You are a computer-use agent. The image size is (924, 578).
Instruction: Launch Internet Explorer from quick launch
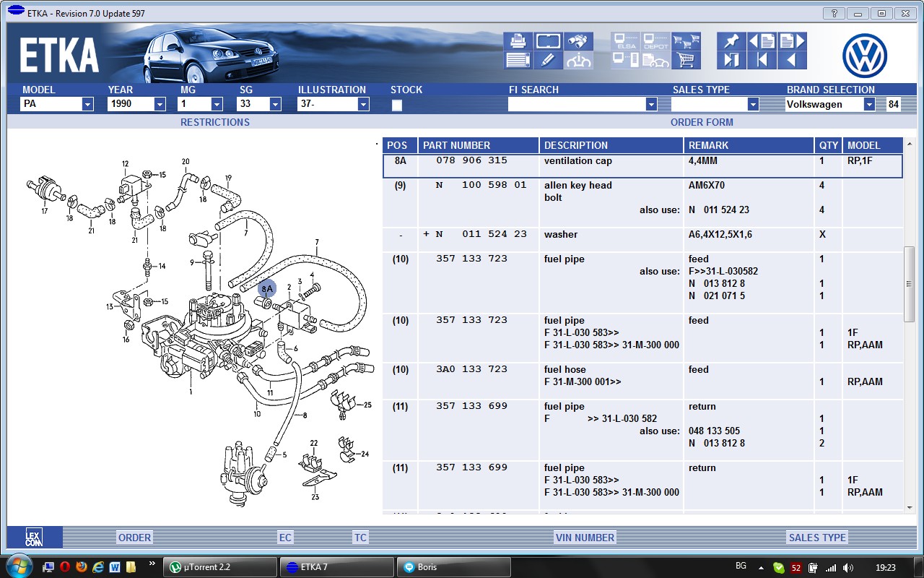point(97,567)
